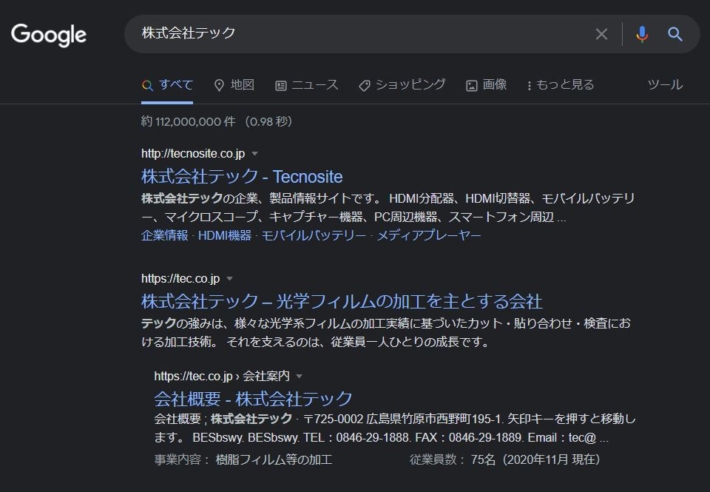Image resolution: width=710 pixels, height=492 pixels.
Task: Switch to the 地図 tab
Action: pyautogui.click(x=234, y=85)
